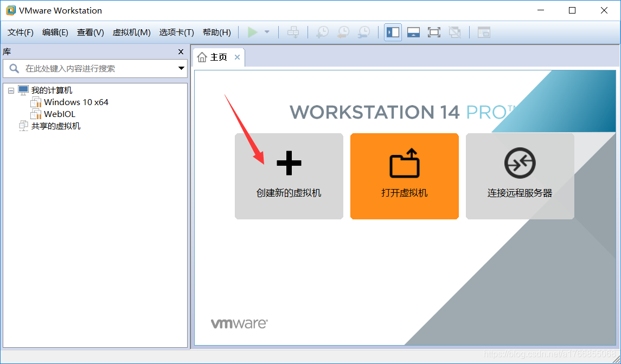Open the 文件(F) menu
This screenshot has height=364, width=621.
[x=21, y=32]
